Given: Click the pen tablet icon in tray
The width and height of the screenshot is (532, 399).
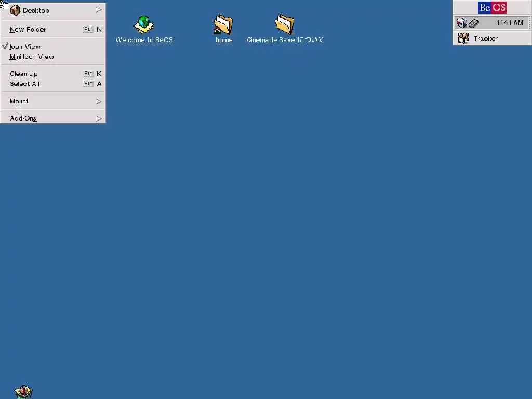Looking at the screenshot, I should (474, 23).
